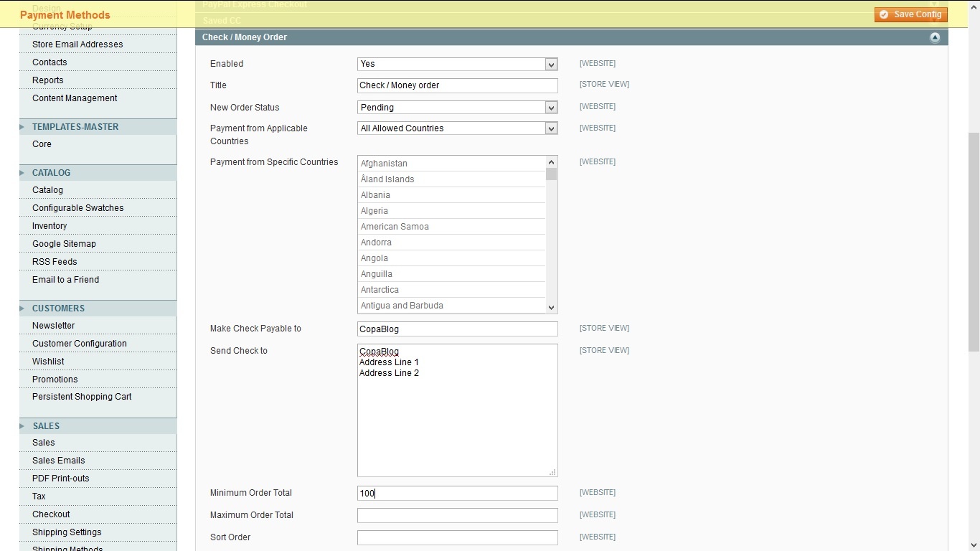This screenshot has height=551, width=980.
Task: Open Customer Configuration in the sidebar
Action: coord(80,344)
